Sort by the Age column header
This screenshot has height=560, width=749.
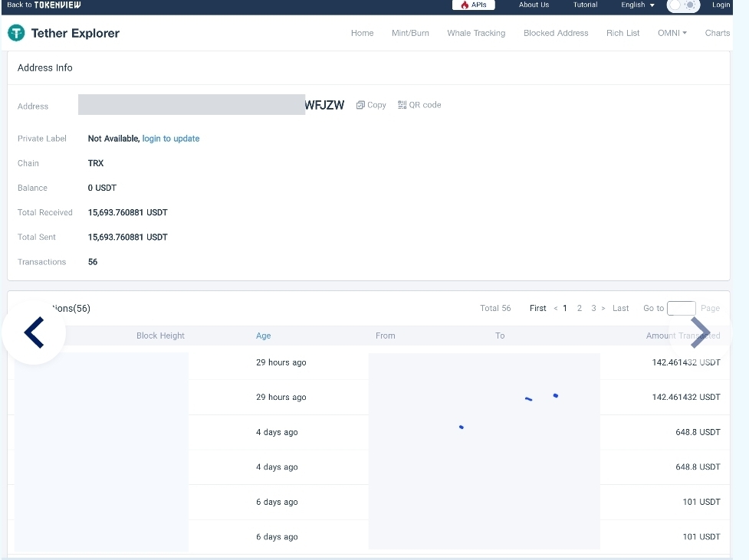[263, 336]
